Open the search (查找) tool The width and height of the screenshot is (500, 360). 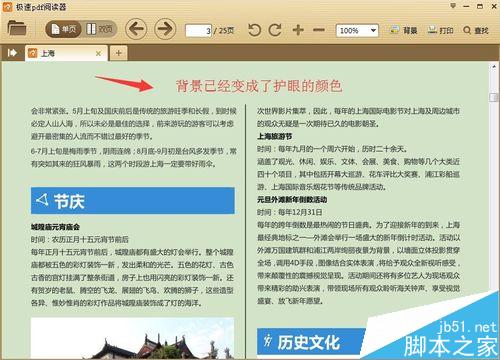pyautogui.click(x=476, y=30)
